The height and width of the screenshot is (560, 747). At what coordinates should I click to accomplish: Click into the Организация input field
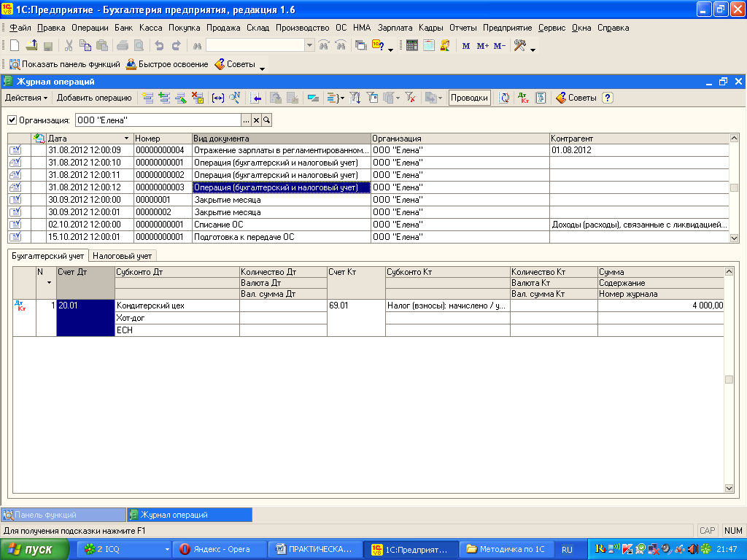coord(158,120)
